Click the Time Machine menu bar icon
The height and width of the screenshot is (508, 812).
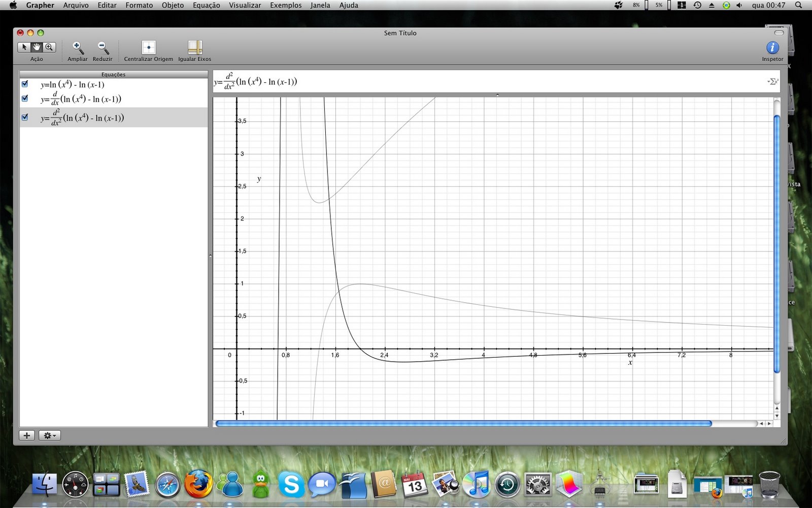point(697,5)
